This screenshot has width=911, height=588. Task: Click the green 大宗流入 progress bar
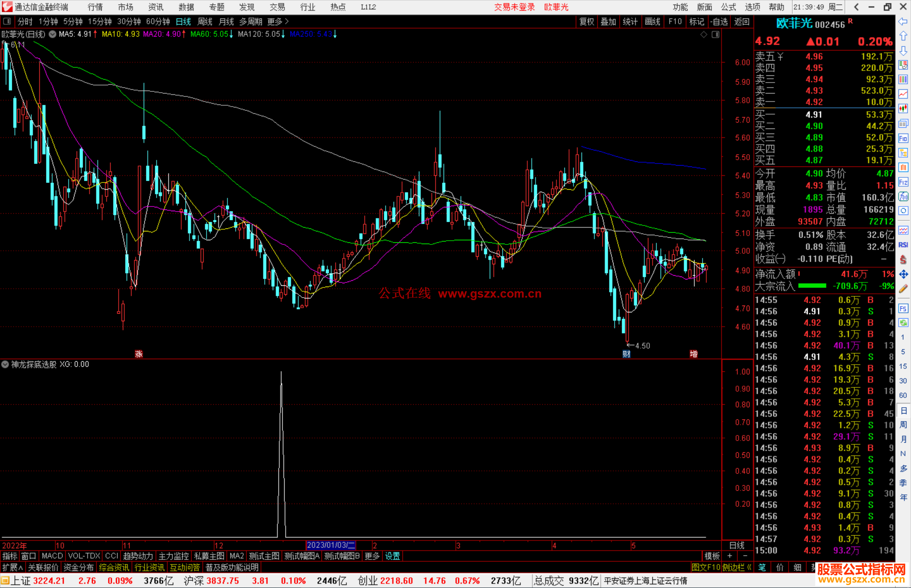click(812, 286)
